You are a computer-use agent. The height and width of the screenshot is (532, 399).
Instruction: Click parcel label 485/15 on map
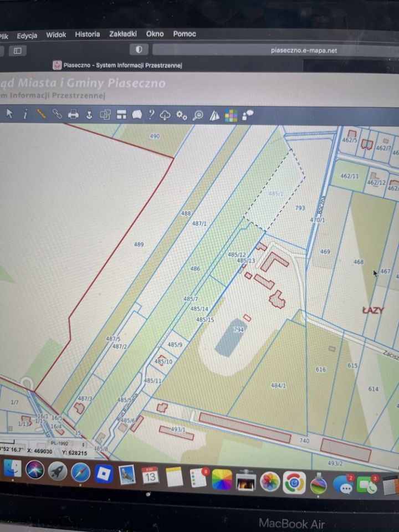click(205, 320)
